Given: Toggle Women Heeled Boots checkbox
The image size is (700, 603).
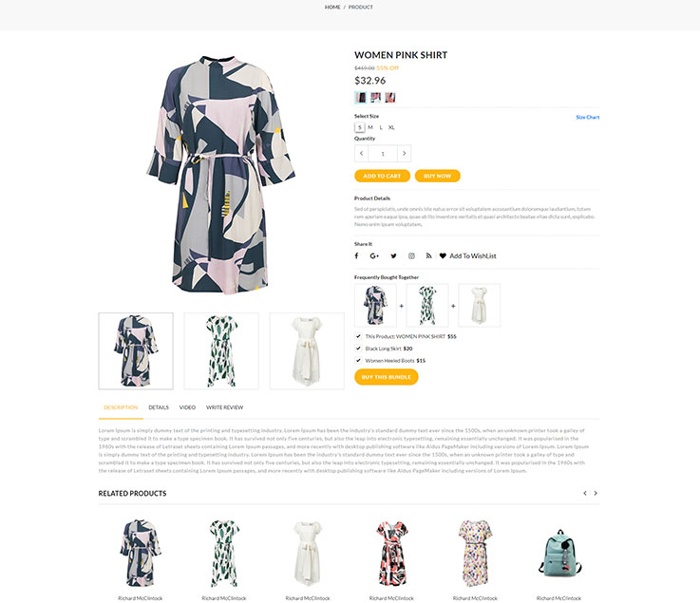Looking at the screenshot, I should [358, 360].
